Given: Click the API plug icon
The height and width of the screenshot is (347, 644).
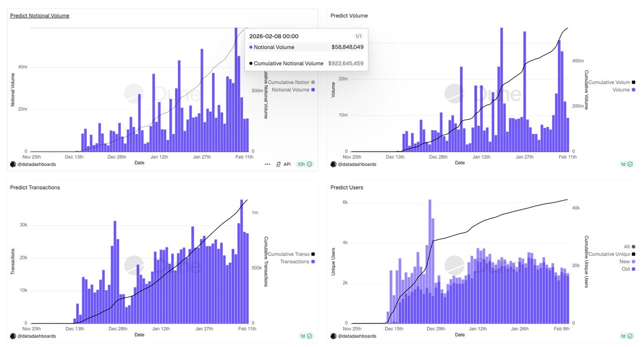Looking at the screenshot, I should (x=279, y=164).
